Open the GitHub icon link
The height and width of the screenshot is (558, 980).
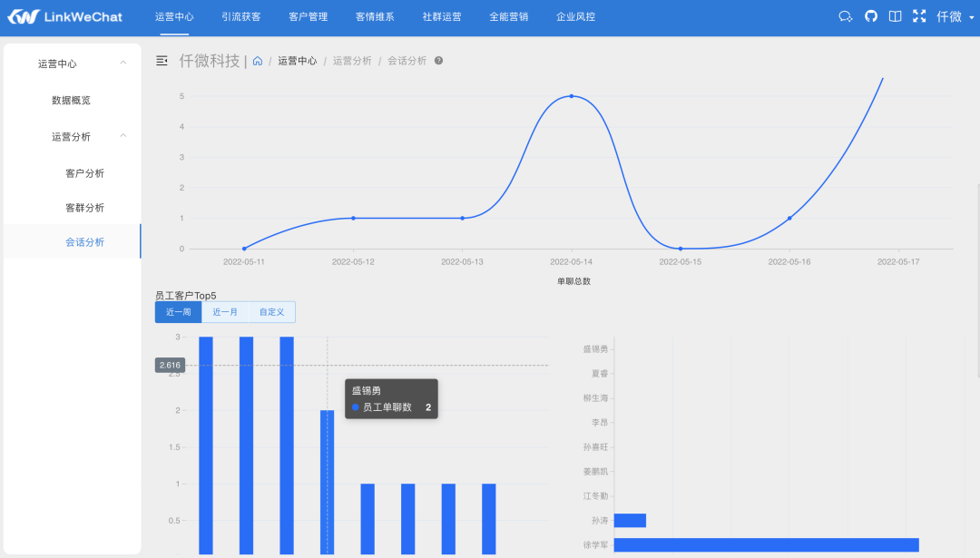[x=870, y=17]
